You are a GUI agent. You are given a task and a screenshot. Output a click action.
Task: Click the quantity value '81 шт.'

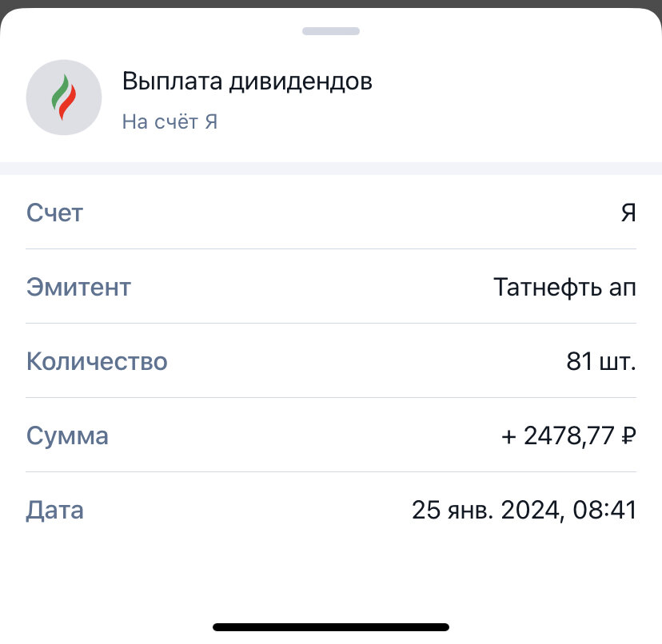(x=600, y=361)
